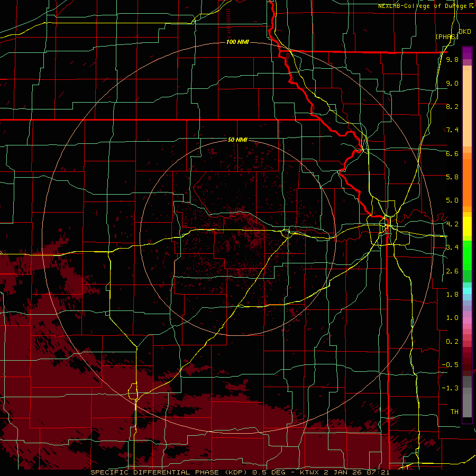Click the 100 NMI range ring label
This screenshot has width=476, height=476.
[237, 42]
